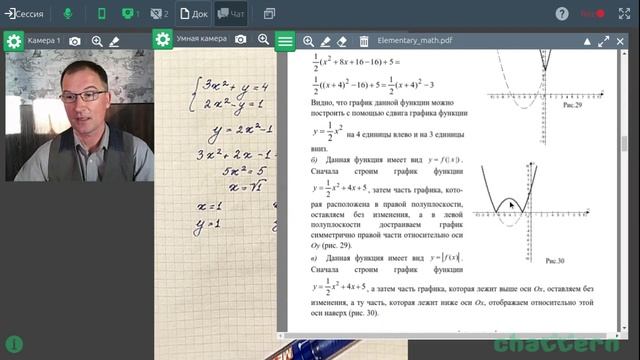Click the Умная камера panel label
This screenshot has width=640, height=360.
(201, 39)
